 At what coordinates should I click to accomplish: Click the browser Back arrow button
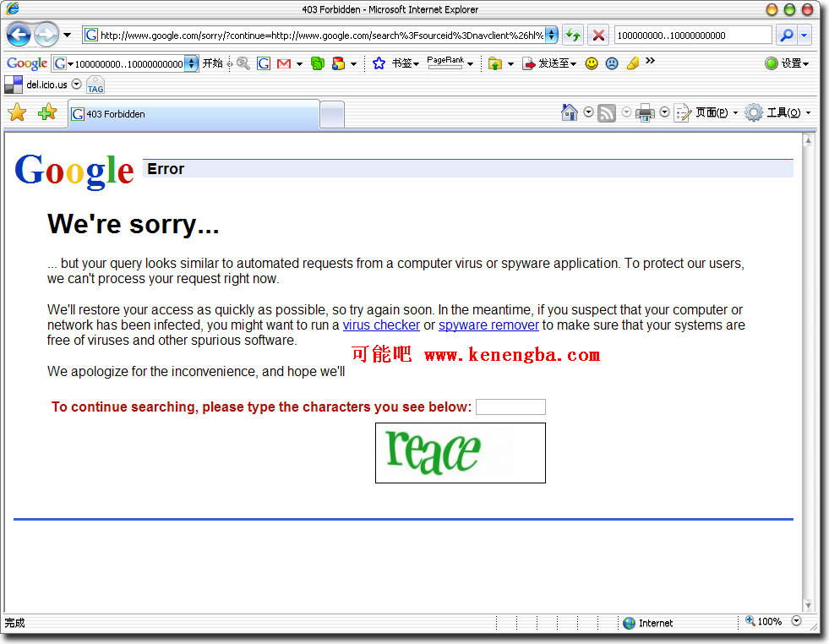19,35
